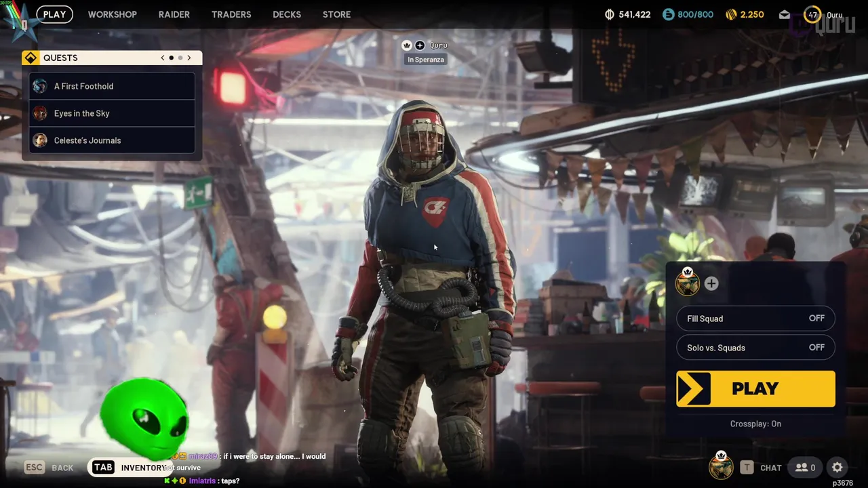Click the blue Cred icon showing 800/800

click(x=669, y=14)
